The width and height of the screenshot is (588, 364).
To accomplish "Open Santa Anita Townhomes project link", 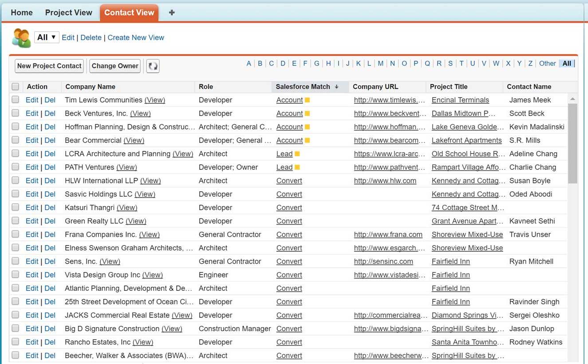I will tap(468, 342).
